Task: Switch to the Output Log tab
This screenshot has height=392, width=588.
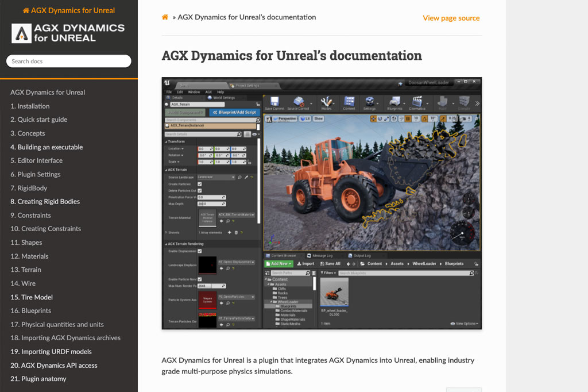Action: 359,256
